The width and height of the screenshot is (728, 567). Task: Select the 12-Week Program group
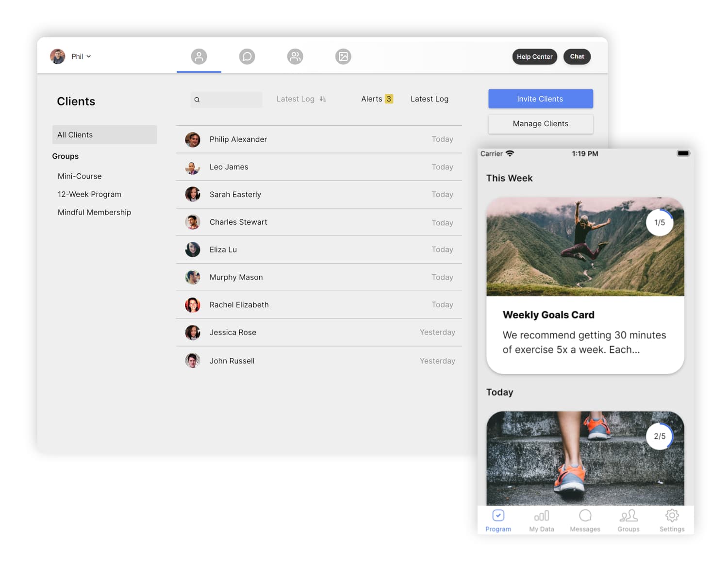89,194
